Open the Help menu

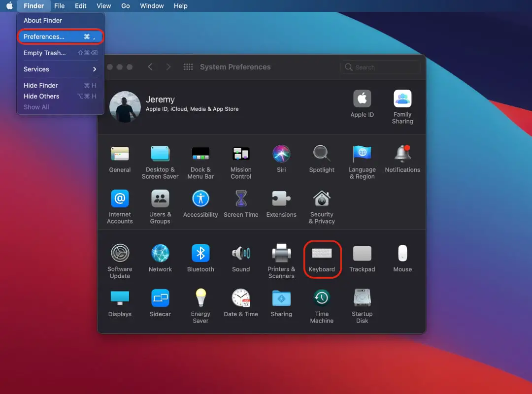coord(180,6)
